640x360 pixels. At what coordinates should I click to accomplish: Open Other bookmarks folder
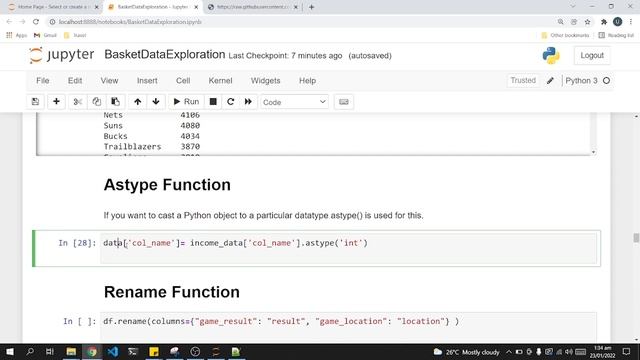click(x=565, y=35)
